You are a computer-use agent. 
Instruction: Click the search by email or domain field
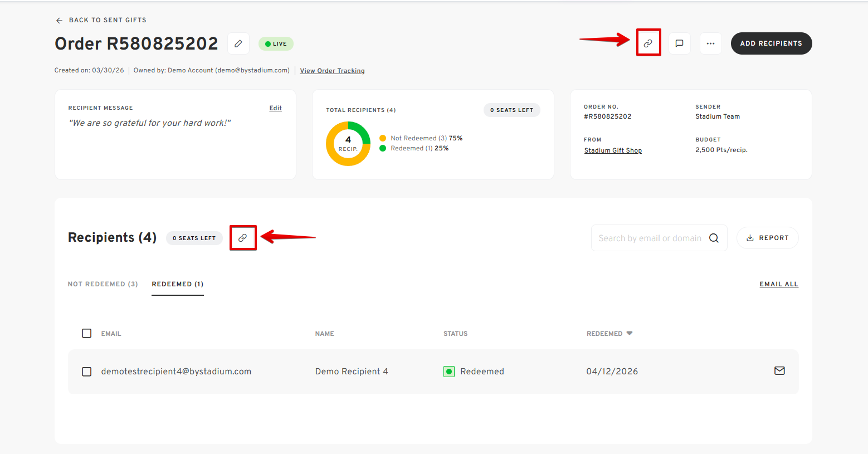649,238
